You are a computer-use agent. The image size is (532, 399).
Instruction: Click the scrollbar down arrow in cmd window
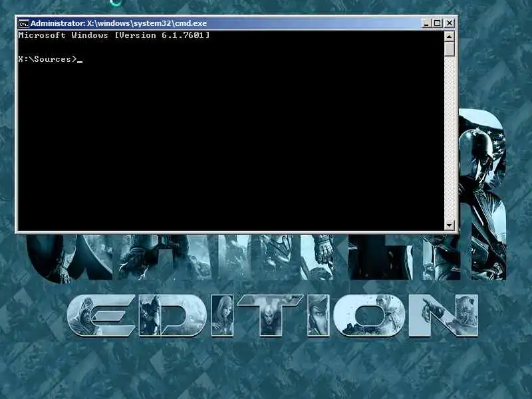[x=450, y=225]
